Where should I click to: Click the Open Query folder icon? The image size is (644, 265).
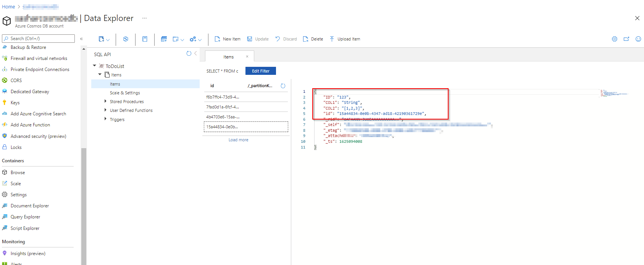[176, 39]
